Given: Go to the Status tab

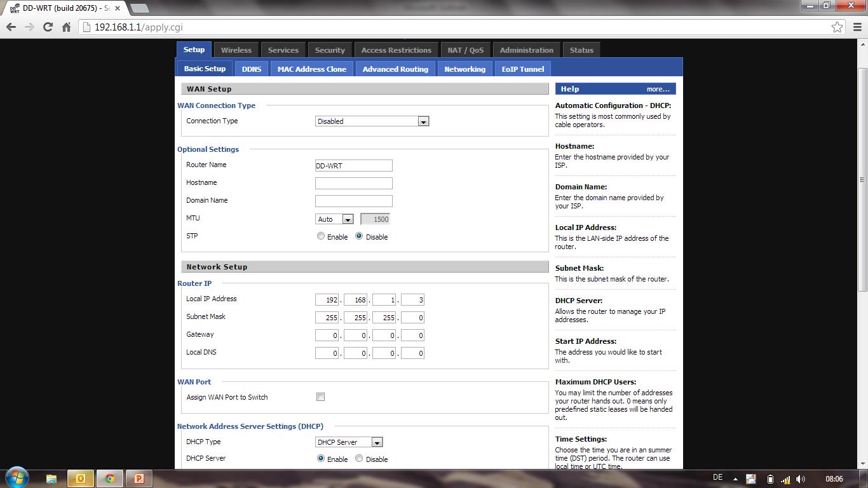Looking at the screenshot, I should [581, 50].
